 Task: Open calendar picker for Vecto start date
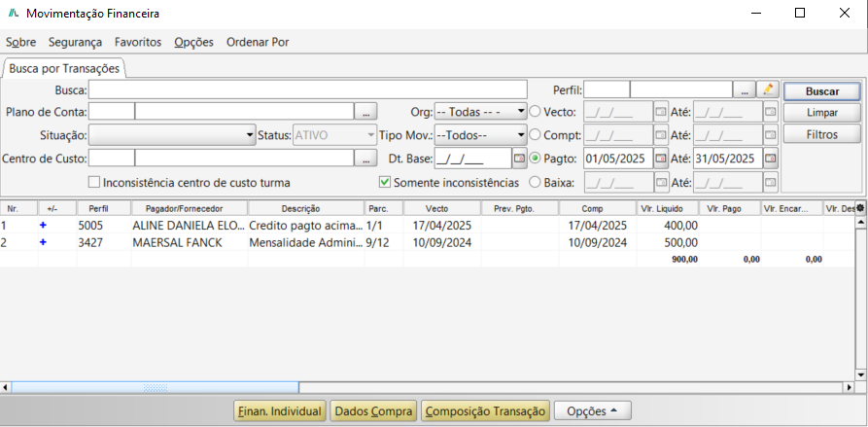(x=660, y=112)
